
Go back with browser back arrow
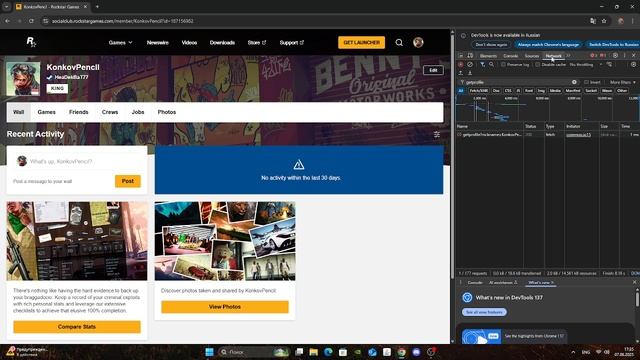pos(7,21)
